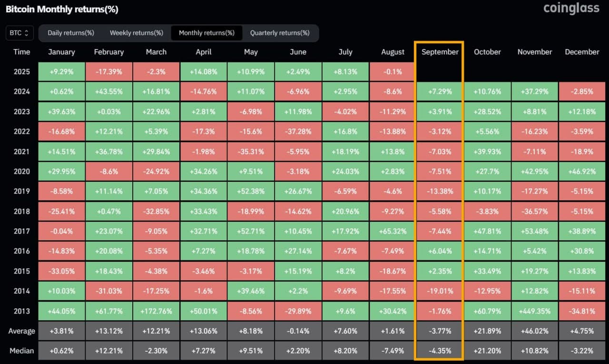Click the Bitcoin Monthly returns(%) title
Screen dimensions: 609x364
[62, 10]
